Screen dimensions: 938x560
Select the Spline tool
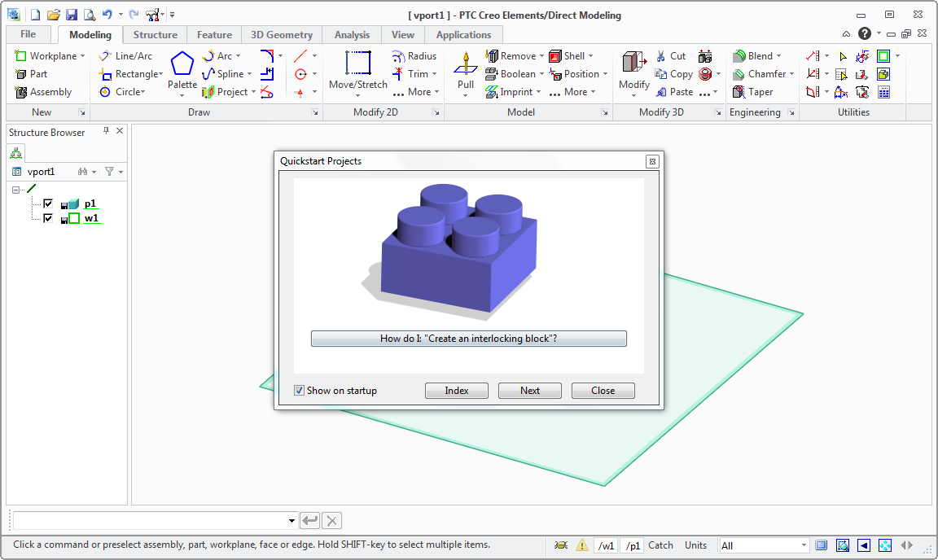(223, 73)
